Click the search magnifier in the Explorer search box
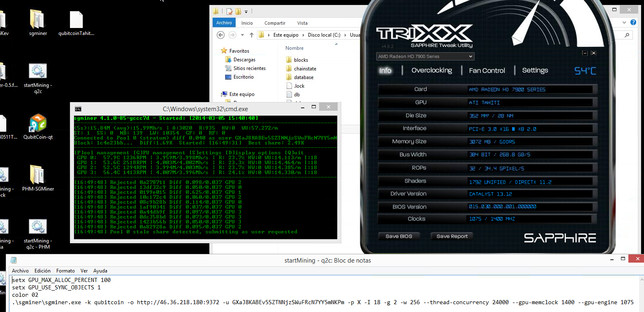644x312 pixels. click(x=628, y=35)
